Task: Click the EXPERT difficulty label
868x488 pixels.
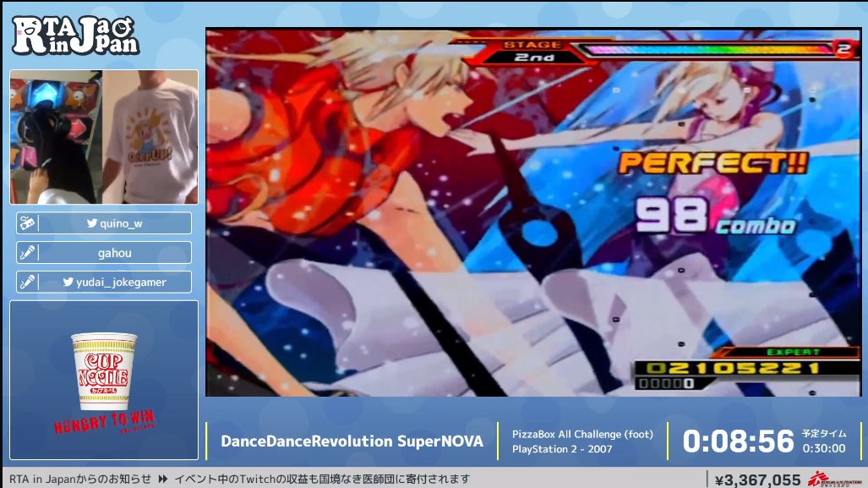Action: coord(794,353)
